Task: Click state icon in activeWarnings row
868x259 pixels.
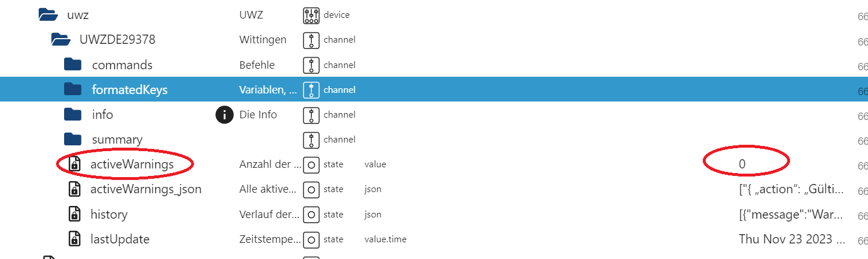Action: tap(311, 164)
